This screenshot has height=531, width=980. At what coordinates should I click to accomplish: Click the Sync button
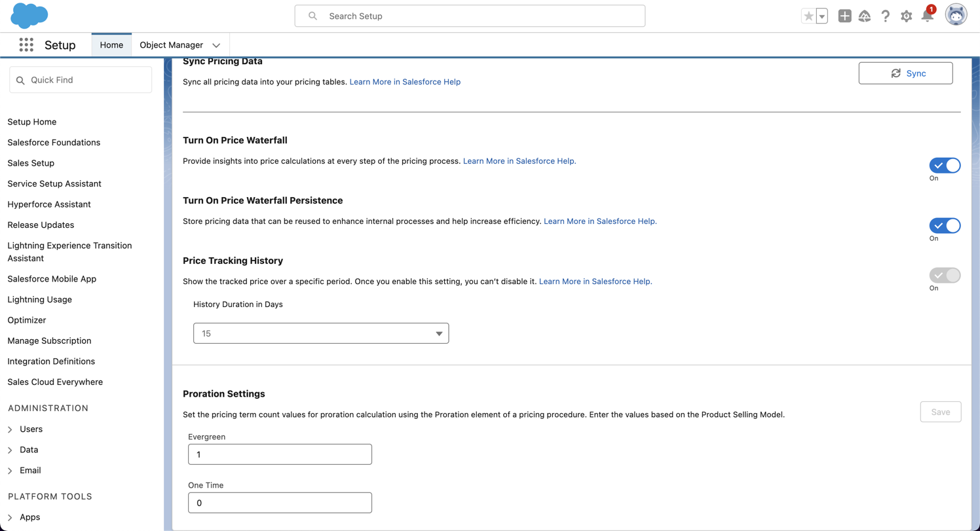pyautogui.click(x=905, y=73)
